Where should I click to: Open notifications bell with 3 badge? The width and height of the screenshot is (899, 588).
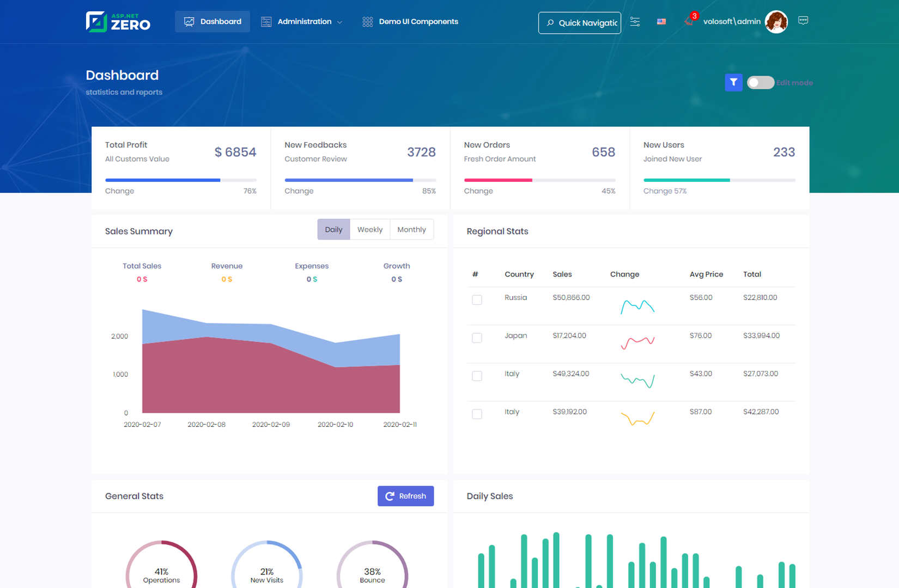pyautogui.click(x=690, y=21)
